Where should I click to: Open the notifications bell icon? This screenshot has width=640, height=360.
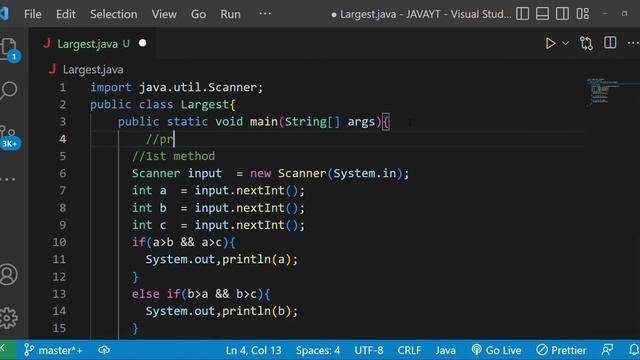click(633, 350)
